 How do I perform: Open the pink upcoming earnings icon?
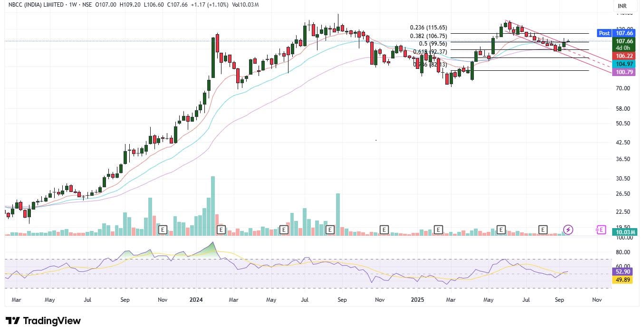601,230
